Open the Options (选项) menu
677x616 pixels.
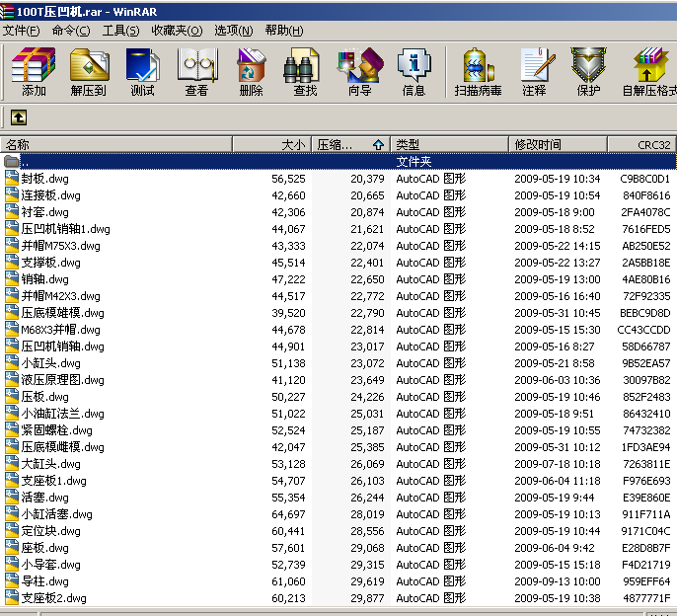tap(234, 31)
